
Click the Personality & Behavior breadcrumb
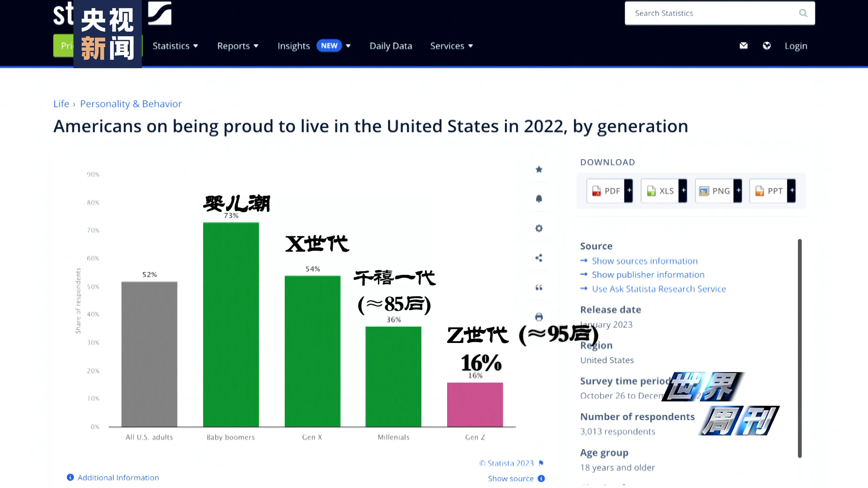click(x=131, y=103)
